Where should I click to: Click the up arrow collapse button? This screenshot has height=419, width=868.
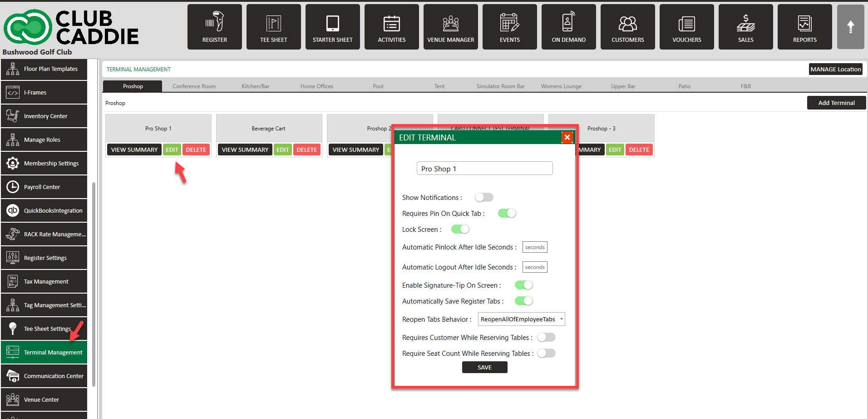850,27
